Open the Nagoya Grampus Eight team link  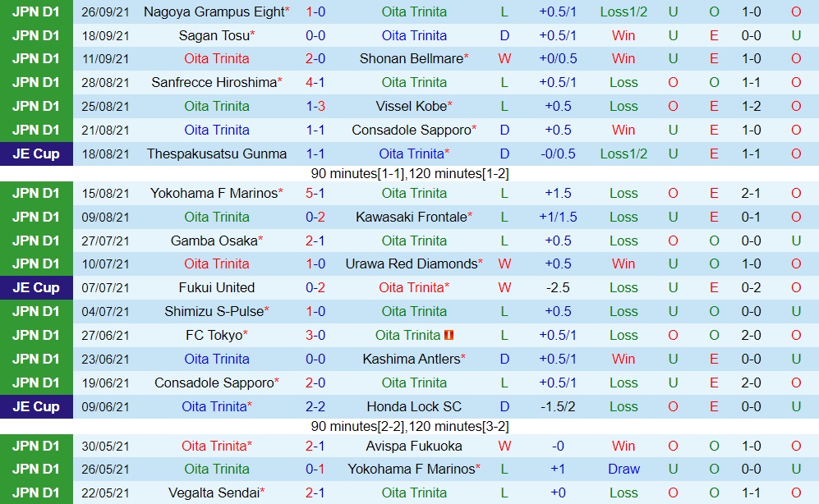[x=214, y=11]
